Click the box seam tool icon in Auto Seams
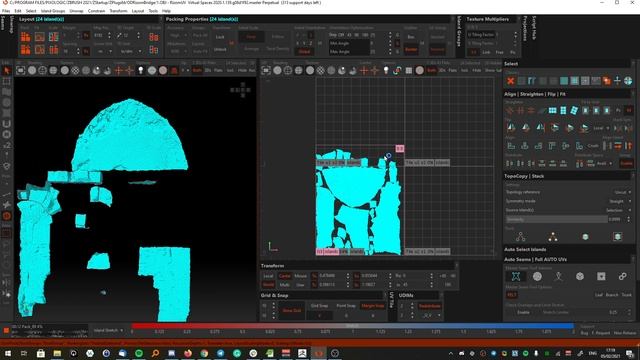 (601, 277)
